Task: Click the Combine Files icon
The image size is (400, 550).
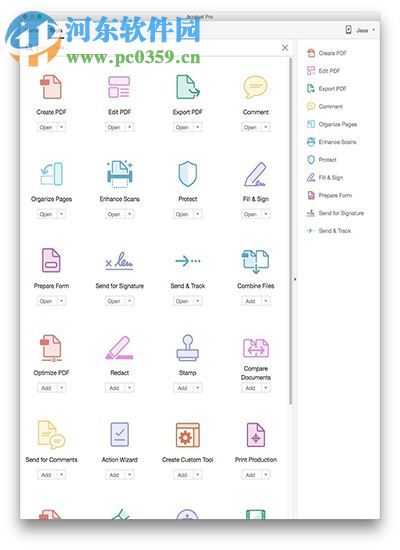Action: [x=255, y=261]
